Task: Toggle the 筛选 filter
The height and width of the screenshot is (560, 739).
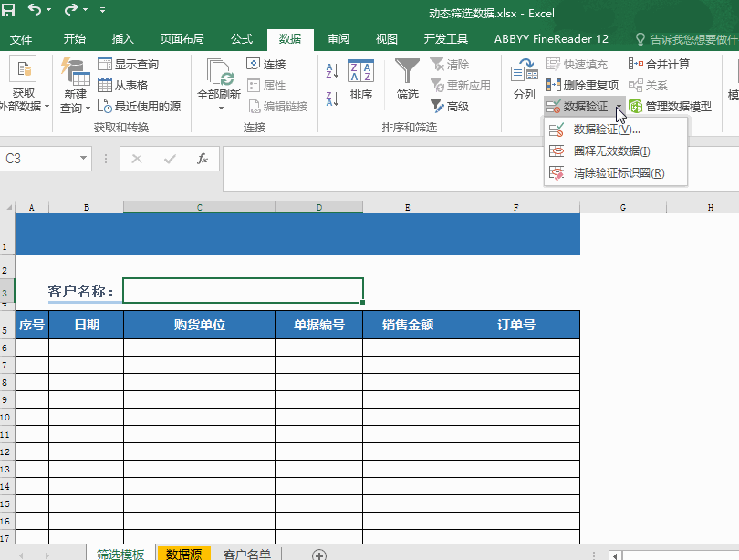Action: 407,79
